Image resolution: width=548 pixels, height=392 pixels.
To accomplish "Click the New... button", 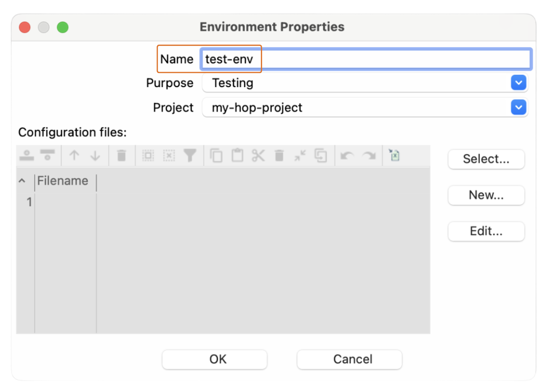I will point(486,195).
